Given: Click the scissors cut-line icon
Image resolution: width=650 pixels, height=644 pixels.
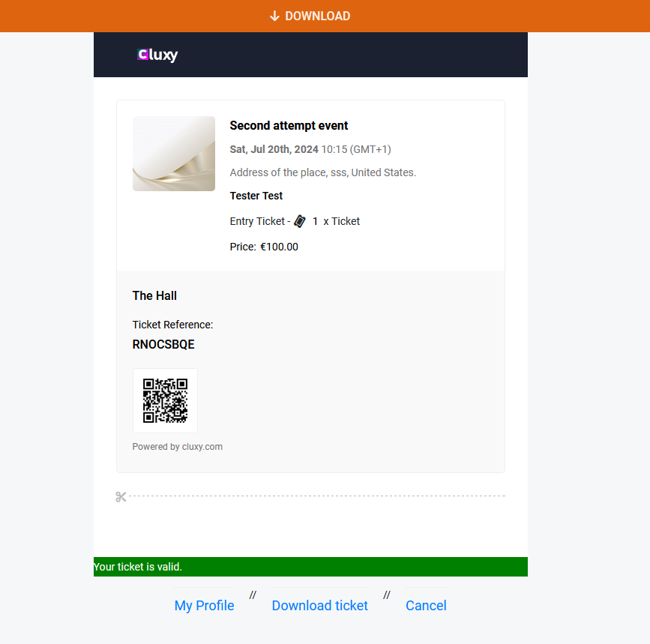Looking at the screenshot, I should click(x=121, y=496).
